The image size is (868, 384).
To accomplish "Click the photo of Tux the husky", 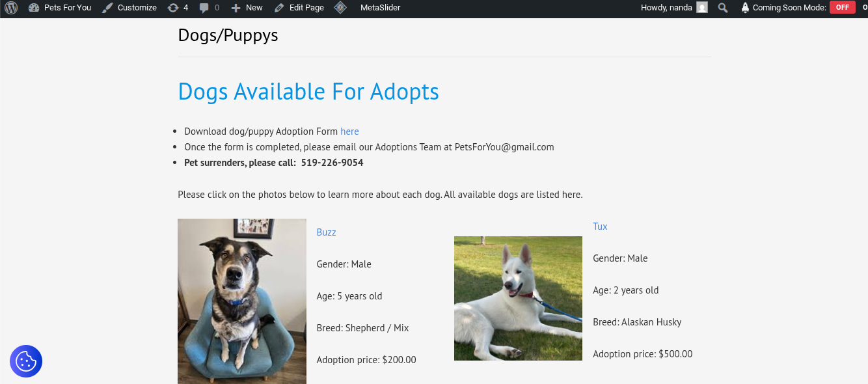I will pos(518,298).
